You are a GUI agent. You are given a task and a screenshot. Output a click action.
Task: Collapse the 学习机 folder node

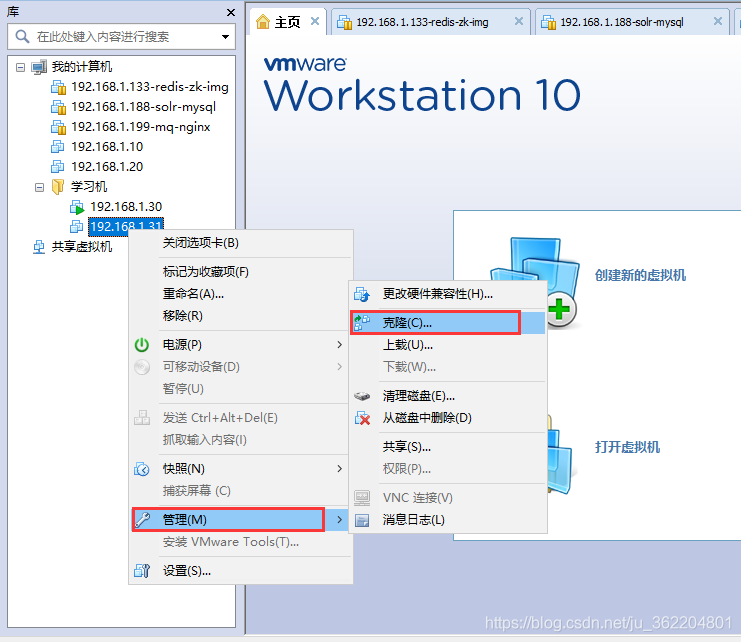(x=40, y=187)
